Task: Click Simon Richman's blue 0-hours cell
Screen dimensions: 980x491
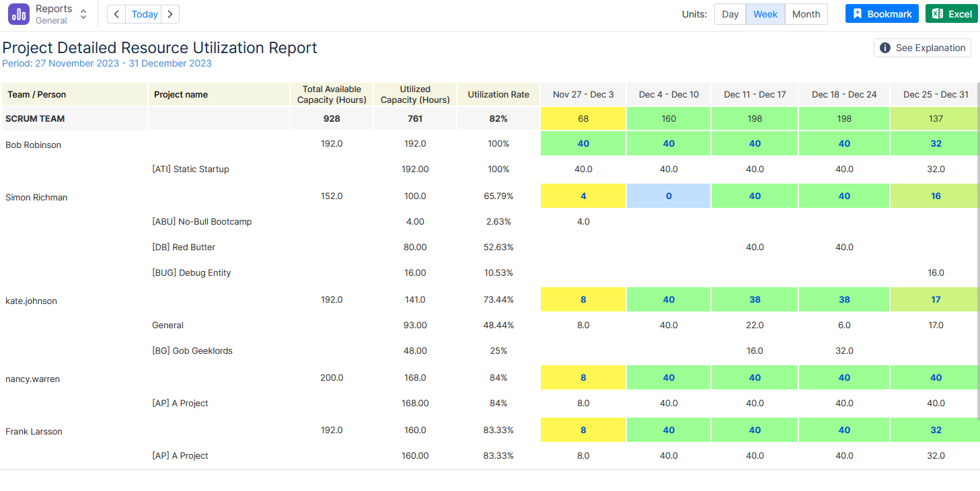Action: tap(669, 196)
